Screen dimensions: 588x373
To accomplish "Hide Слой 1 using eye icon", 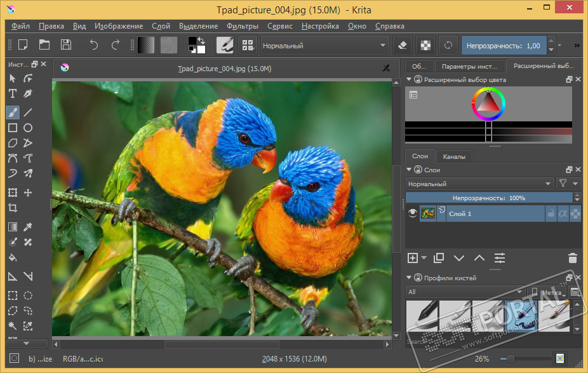I will [413, 214].
